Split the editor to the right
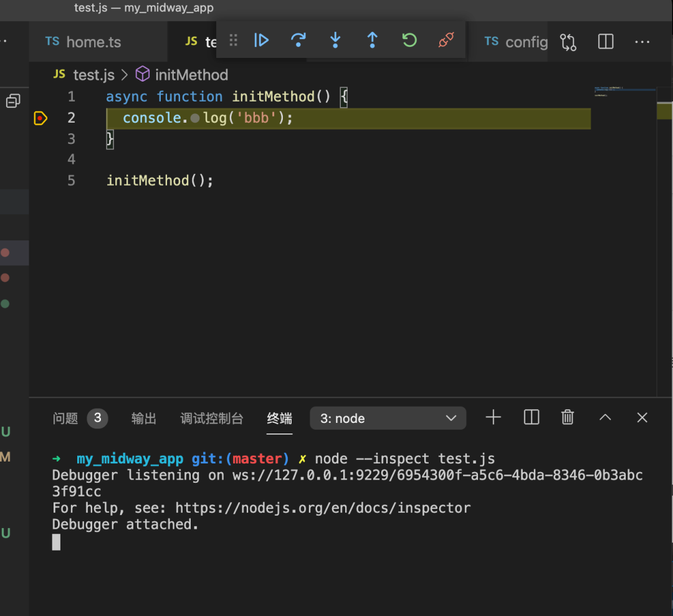The width and height of the screenshot is (673, 616). pos(605,42)
